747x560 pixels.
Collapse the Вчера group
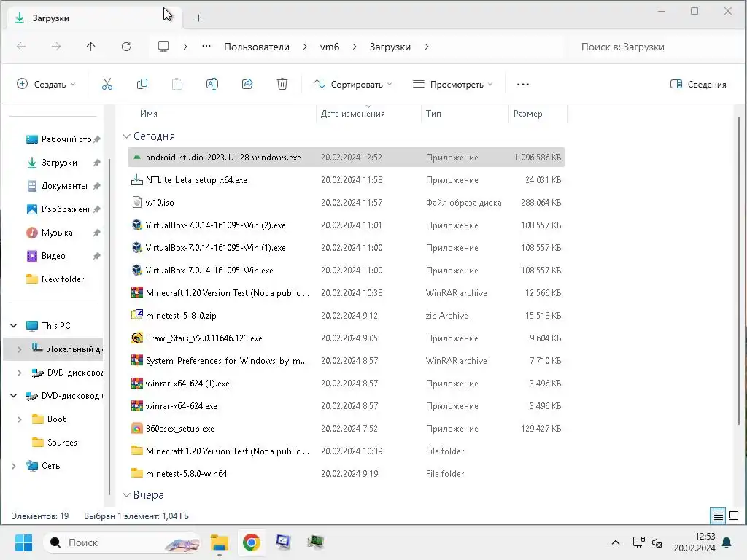pyautogui.click(x=126, y=495)
